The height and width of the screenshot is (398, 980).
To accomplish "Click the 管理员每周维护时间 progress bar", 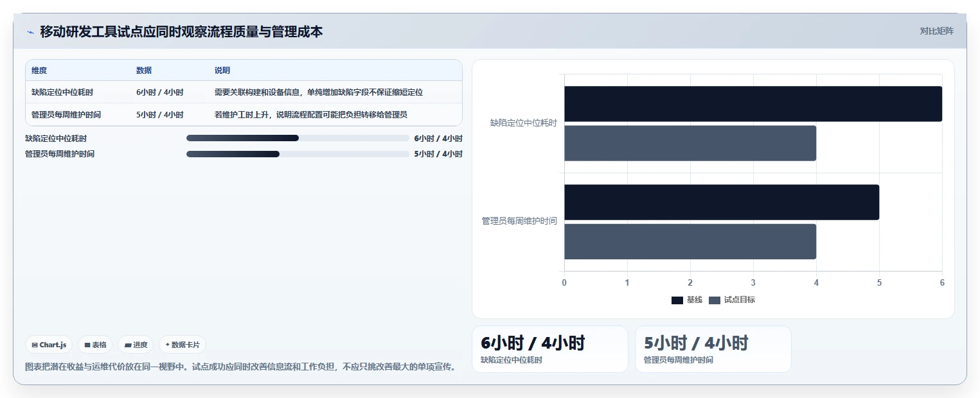I will 298,154.
